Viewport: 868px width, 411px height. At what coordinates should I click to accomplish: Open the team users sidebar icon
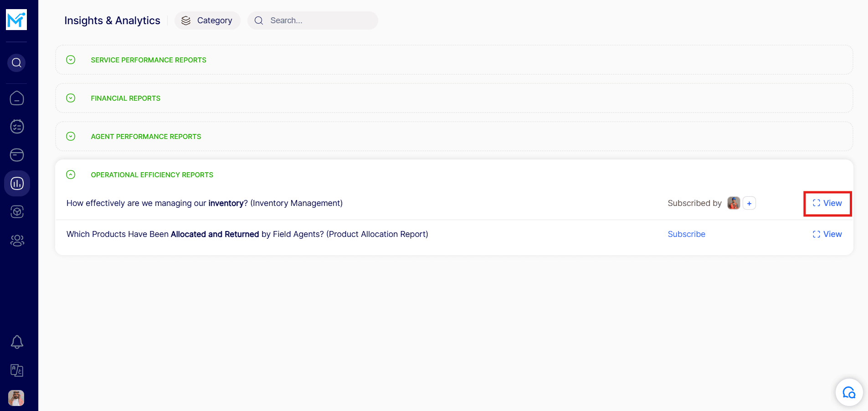click(x=17, y=240)
